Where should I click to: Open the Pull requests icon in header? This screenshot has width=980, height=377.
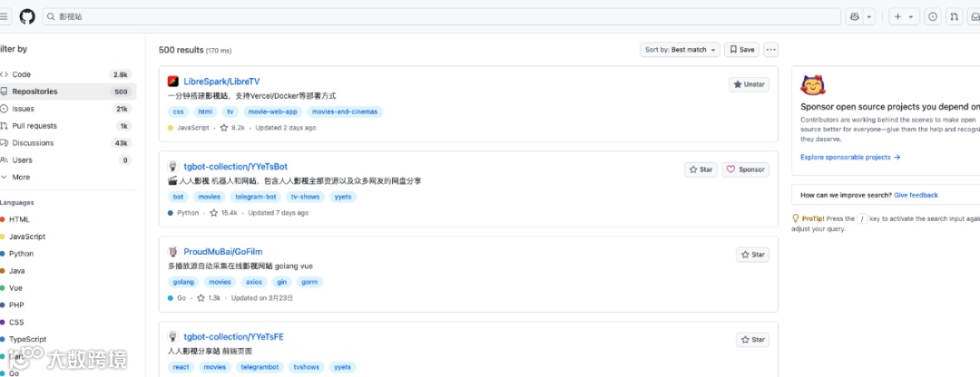click(954, 17)
